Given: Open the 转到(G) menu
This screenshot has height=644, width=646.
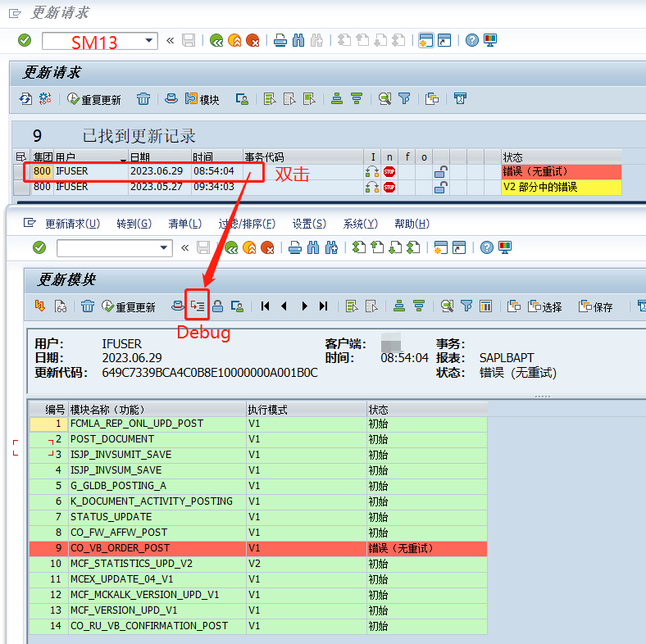Looking at the screenshot, I should point(134,224).
